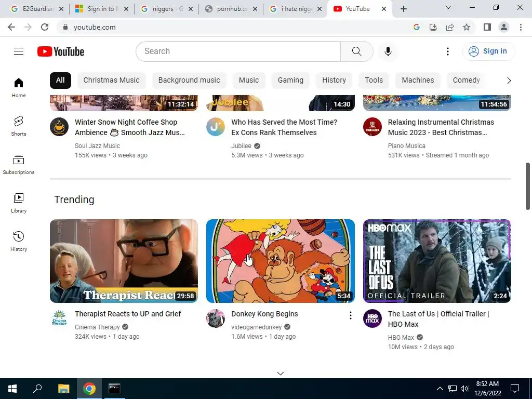
Task: Open the Piano Musica channel avatar
Action: 372,127
